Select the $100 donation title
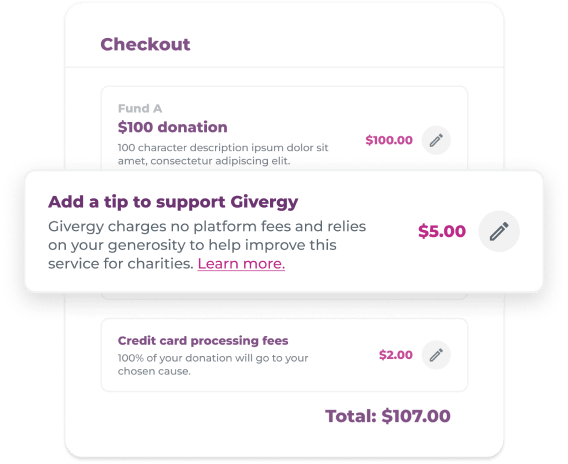Screen dimensions: 568x464 [172, 127]
